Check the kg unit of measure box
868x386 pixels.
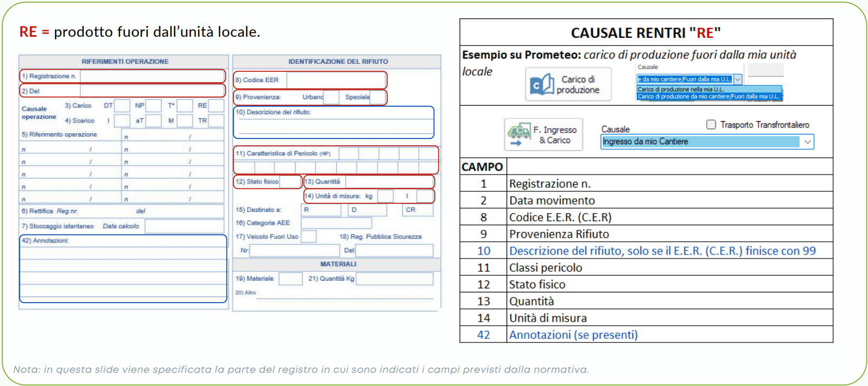click(x=385, y=196)
